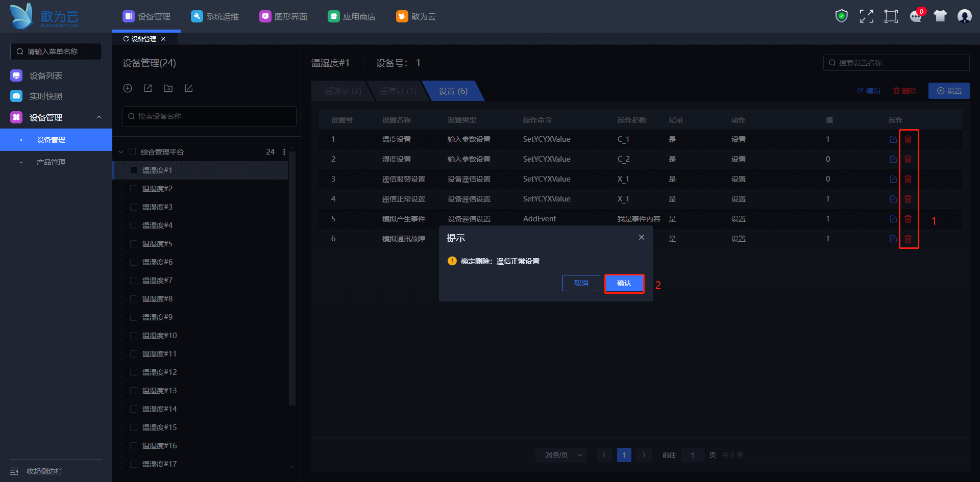
Task: Open the message notifications bubble icon
Action: click(x=916, y=16)
